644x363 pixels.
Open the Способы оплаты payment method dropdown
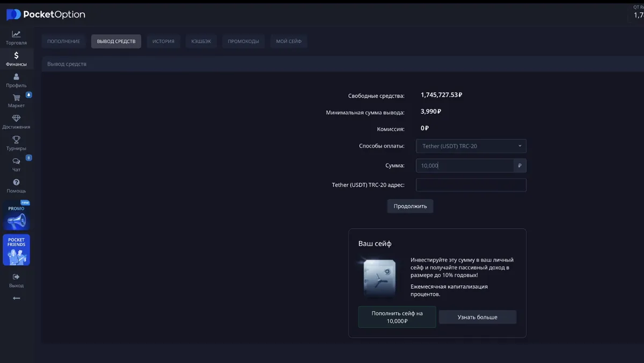click(x=471, y=146)
